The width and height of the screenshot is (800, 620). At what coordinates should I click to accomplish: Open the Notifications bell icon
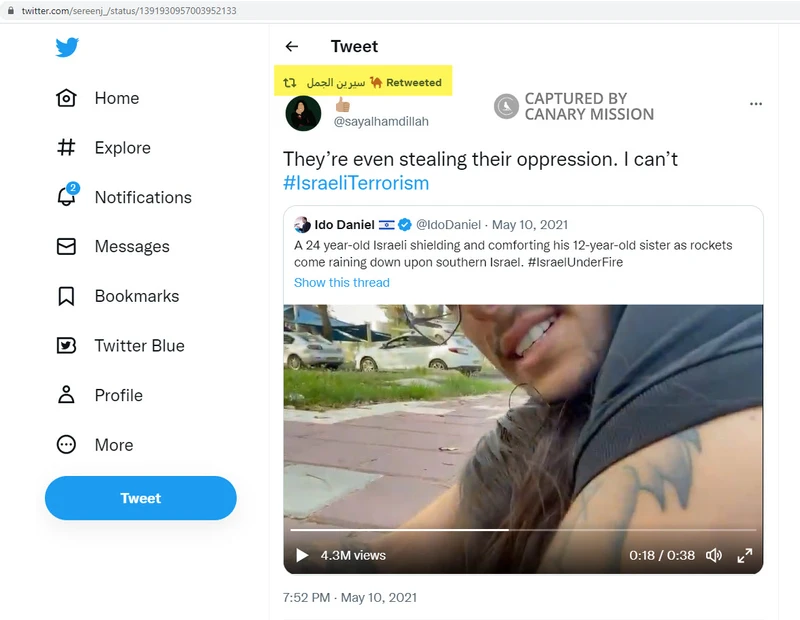pyautogui.click(x=66, y=197)
